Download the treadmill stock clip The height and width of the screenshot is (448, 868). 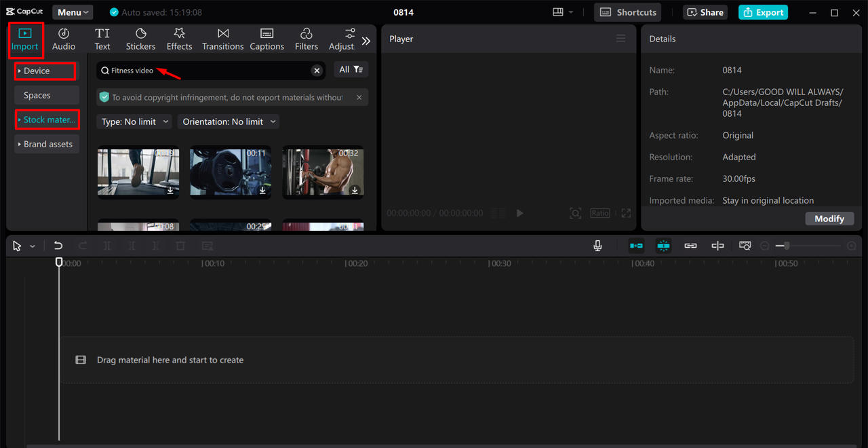click(170, 191)
